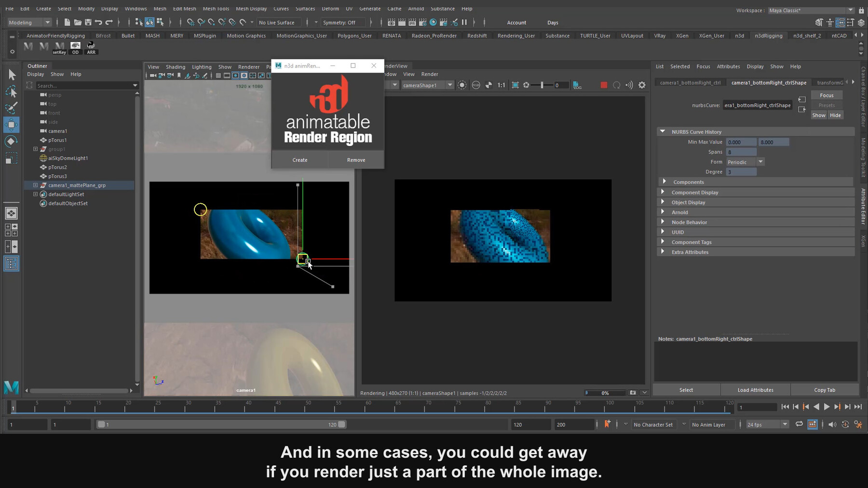Select pTorus2 in the Outliner
Viewport: 868px width, 488px height.
coord(57,167)
